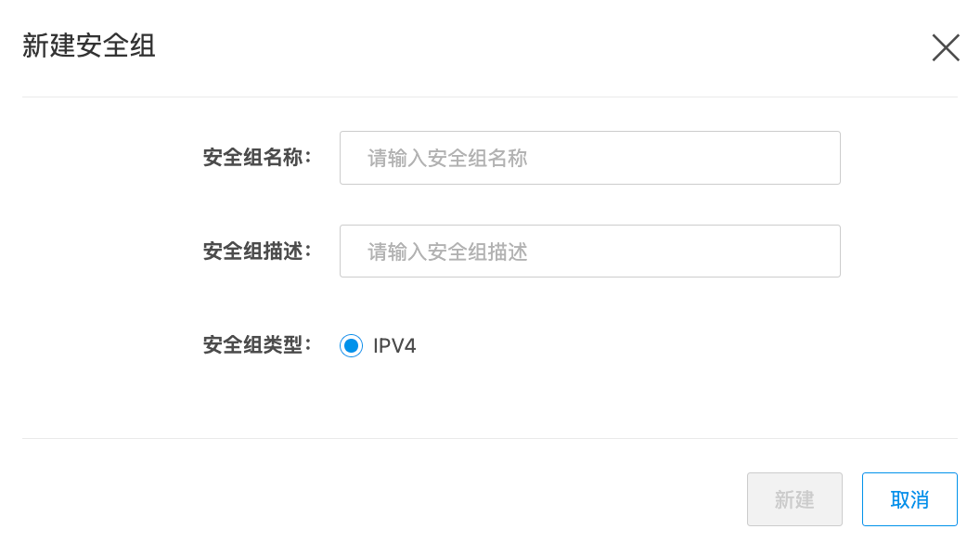Focus the 安全组名称 input field
Viewport: 980px width, 555px height.
589,158
